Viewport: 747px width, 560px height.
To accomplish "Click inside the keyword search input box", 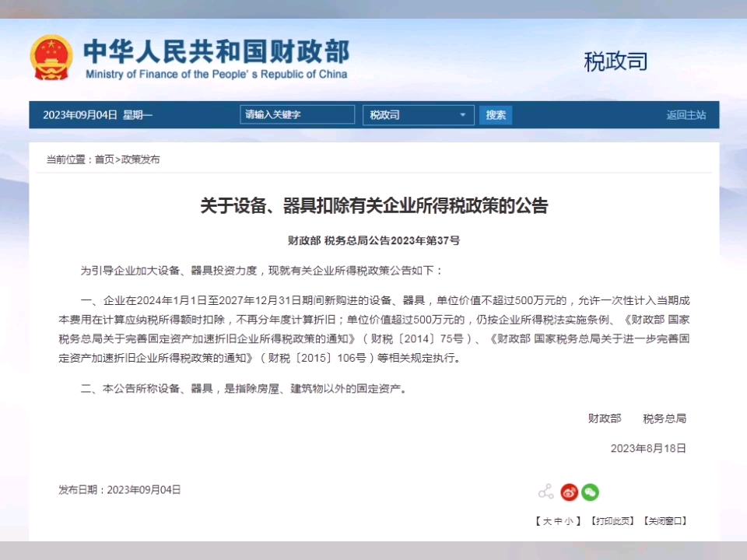I will click(x=296, y=114).
